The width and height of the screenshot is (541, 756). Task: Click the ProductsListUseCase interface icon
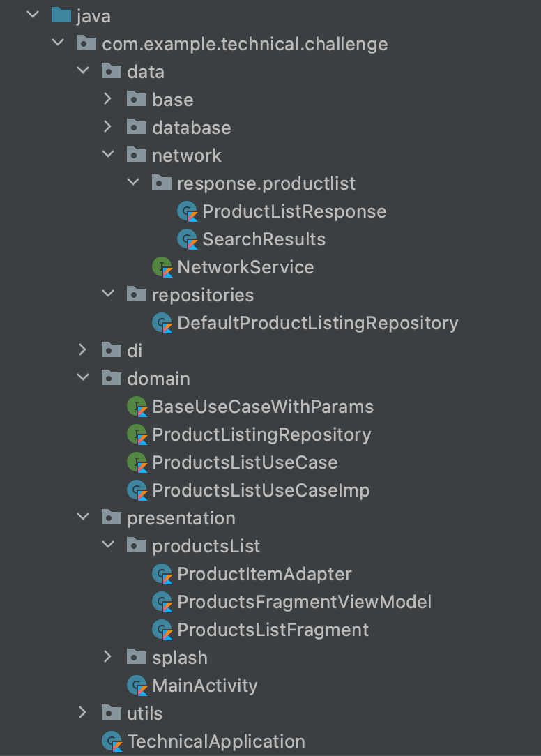137,462
